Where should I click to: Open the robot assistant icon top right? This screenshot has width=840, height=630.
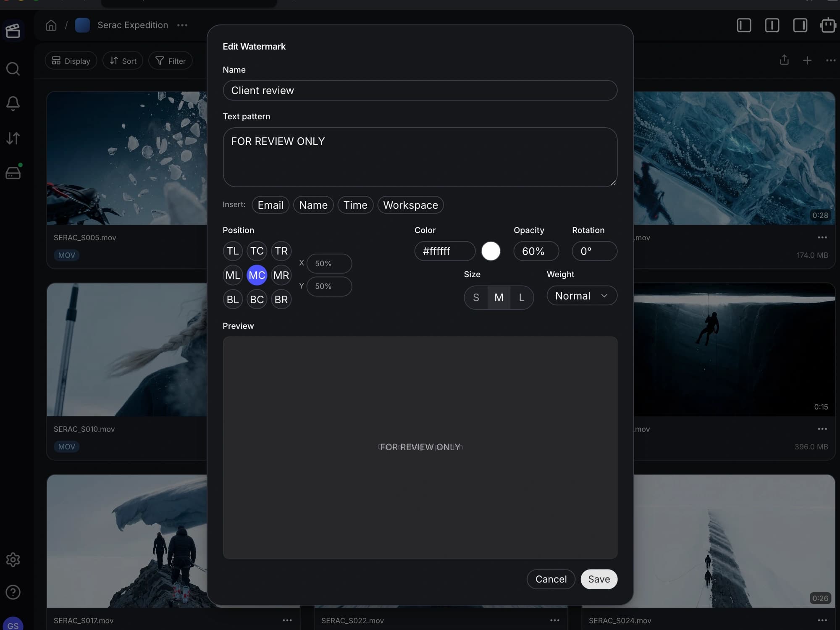[828, 25]
